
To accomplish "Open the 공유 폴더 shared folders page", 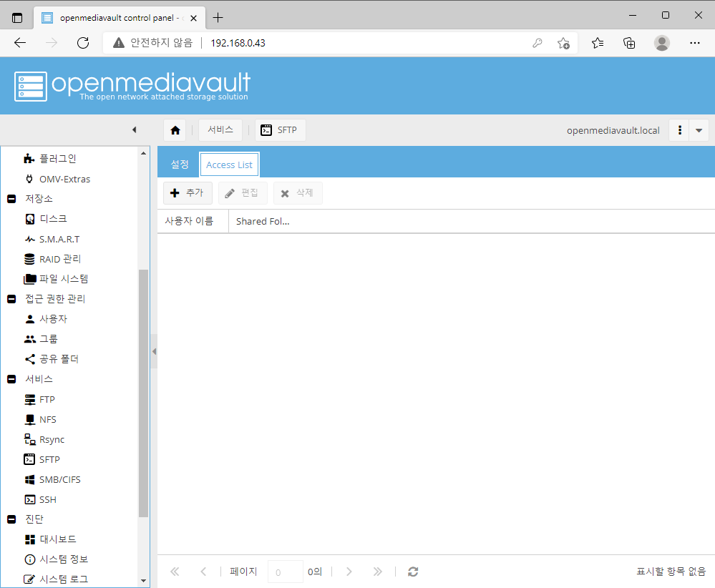I will click(51, 359).
